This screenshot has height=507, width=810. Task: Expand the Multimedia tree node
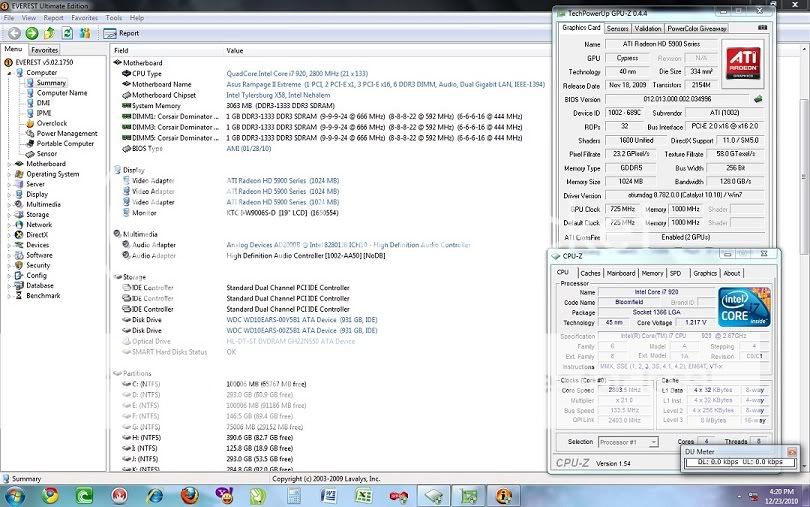[9, 205]
